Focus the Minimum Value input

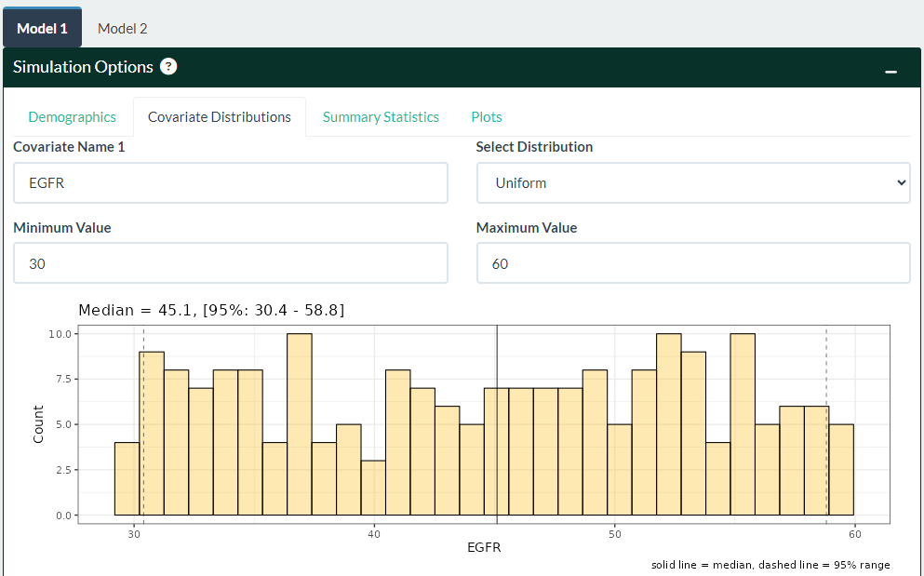point(231,263)
